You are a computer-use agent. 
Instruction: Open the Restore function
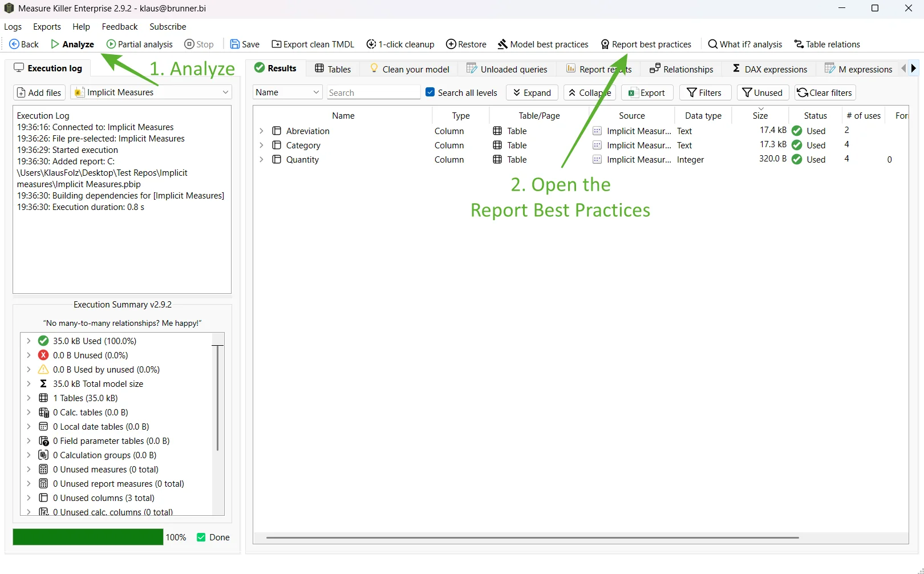click(466, 45)
